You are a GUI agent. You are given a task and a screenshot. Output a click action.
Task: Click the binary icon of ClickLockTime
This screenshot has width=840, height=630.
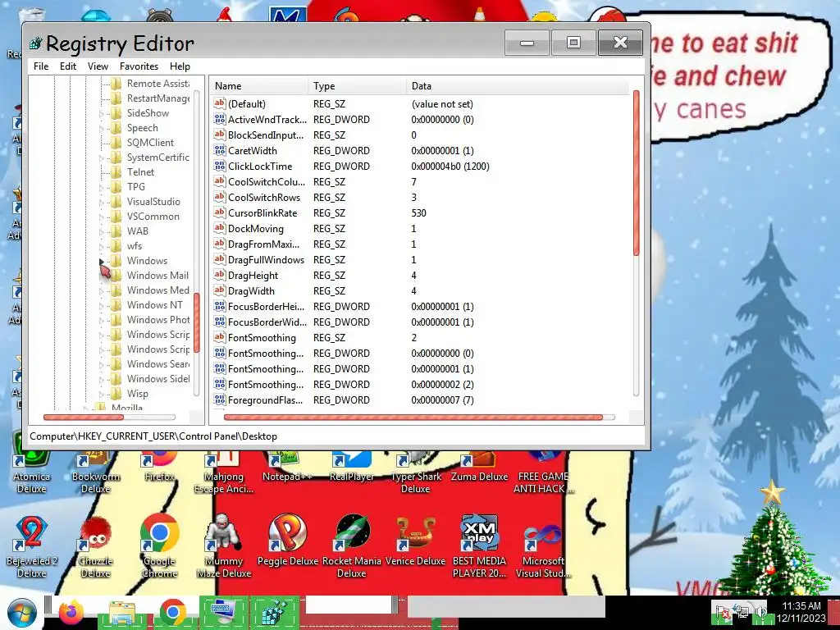point(219,166)
